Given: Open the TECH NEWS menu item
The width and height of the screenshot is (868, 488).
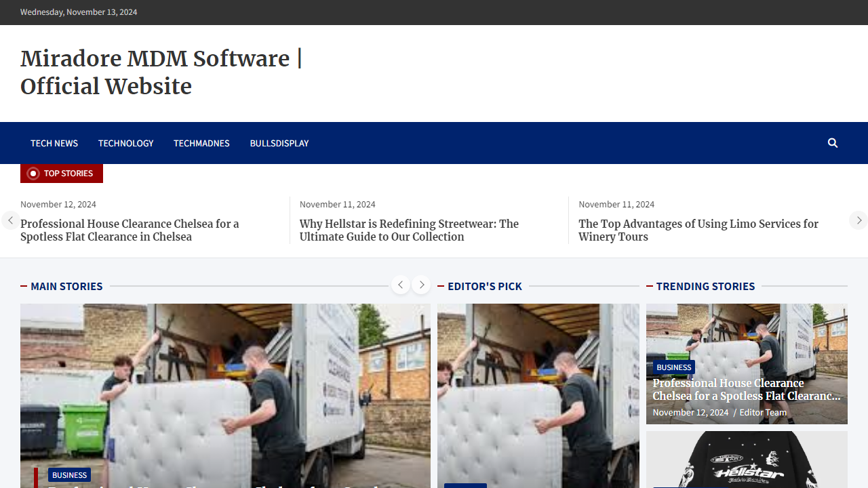Looking at the screenshot, I should (54, 143).
